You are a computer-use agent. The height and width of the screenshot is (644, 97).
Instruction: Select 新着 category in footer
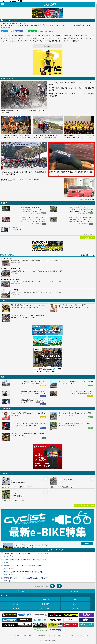pos(15,599)
